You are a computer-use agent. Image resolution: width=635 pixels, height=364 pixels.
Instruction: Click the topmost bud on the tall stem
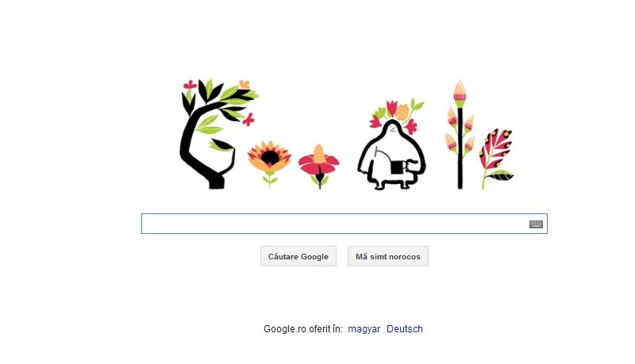point(460,93)
